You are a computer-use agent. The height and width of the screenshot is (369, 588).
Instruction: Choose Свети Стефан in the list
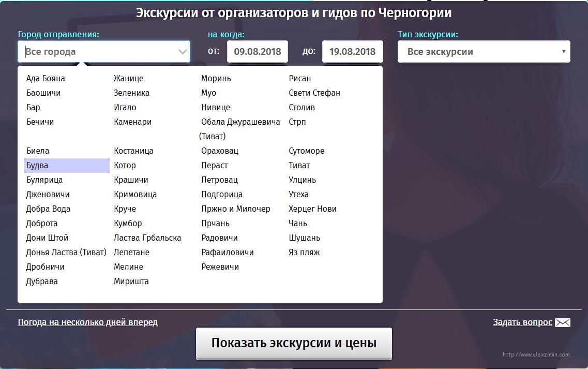click(x=314, y=93)
